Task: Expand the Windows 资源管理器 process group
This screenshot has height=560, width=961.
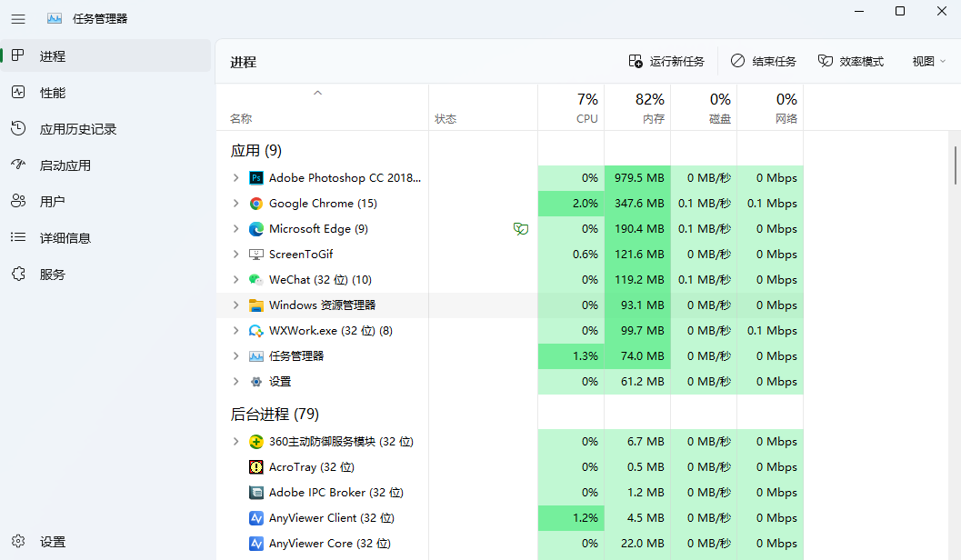Action: tap(236, 305)
